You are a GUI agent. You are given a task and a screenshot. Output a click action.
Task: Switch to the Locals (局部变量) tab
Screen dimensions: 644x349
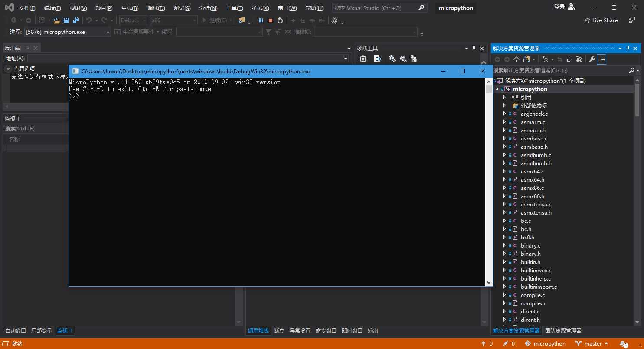coord(42,331)
